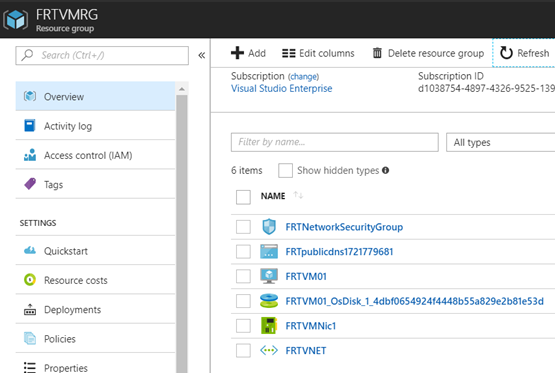The width and height of the screenshot is (555, 373).
Task: Click the FRTVM01 OsDisk disk icon
Action: pyautogui.click(x=269, y=301)
